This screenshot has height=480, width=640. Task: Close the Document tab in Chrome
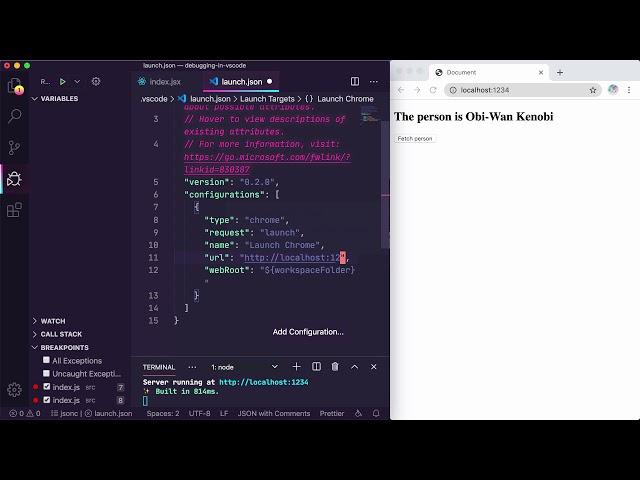click(541, 72)
